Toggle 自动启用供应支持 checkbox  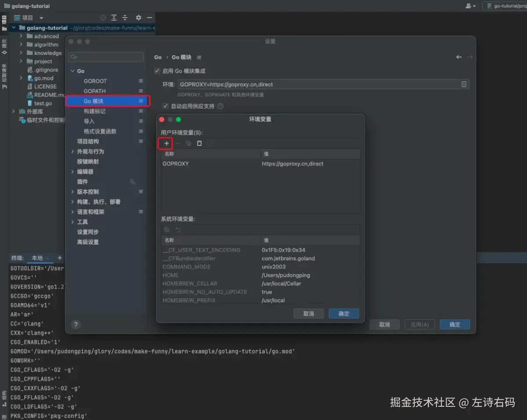[x=166, y=106]
